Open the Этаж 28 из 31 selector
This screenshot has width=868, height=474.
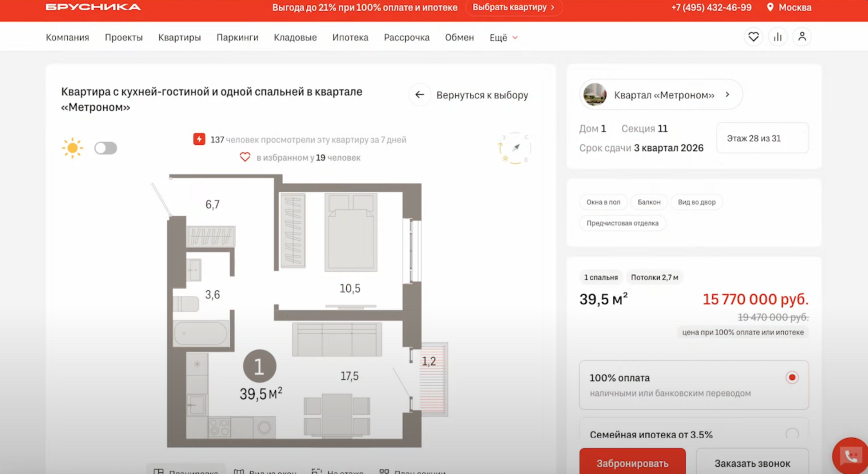pyautogui.click(x=762, y=138)
